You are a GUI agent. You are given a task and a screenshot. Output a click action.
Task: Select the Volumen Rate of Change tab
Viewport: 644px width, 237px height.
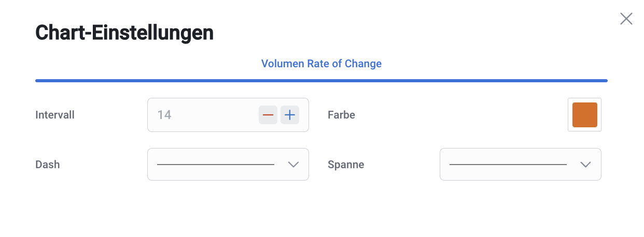321,64
